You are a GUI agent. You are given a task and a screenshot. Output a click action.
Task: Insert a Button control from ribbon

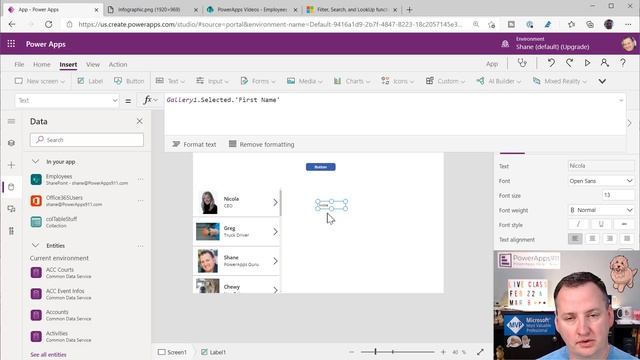[129, 81]
